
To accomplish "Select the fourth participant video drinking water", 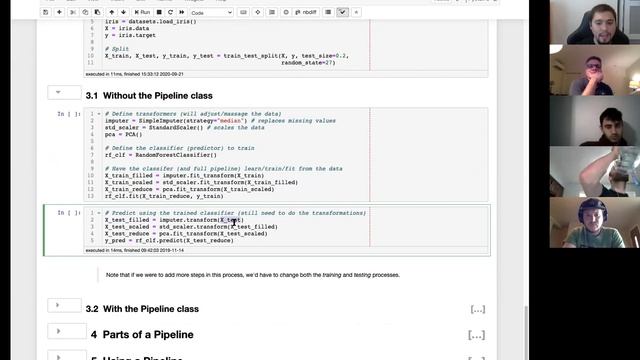I will 595,172.
